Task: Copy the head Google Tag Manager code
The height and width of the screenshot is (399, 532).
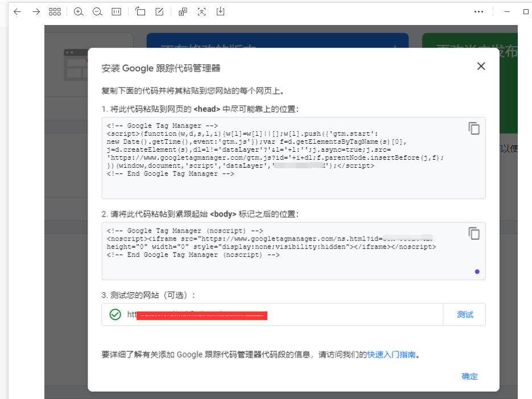Action: [x=474, y=128]
